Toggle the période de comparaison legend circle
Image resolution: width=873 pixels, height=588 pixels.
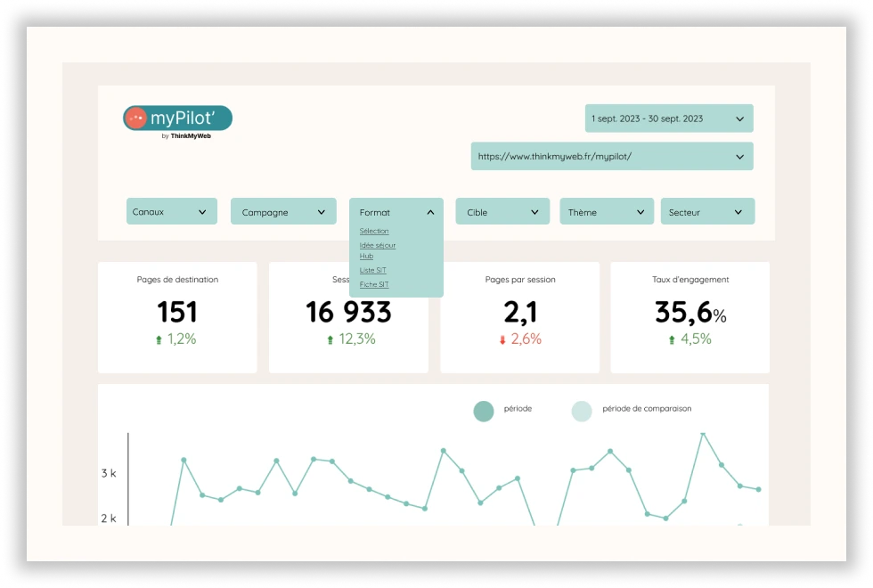582,411
